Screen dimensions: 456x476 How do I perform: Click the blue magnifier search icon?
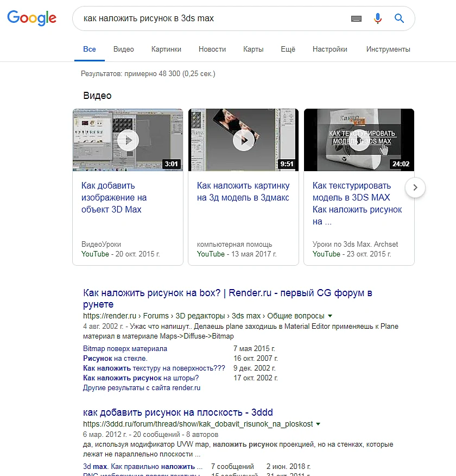click(x=399, y=18)
